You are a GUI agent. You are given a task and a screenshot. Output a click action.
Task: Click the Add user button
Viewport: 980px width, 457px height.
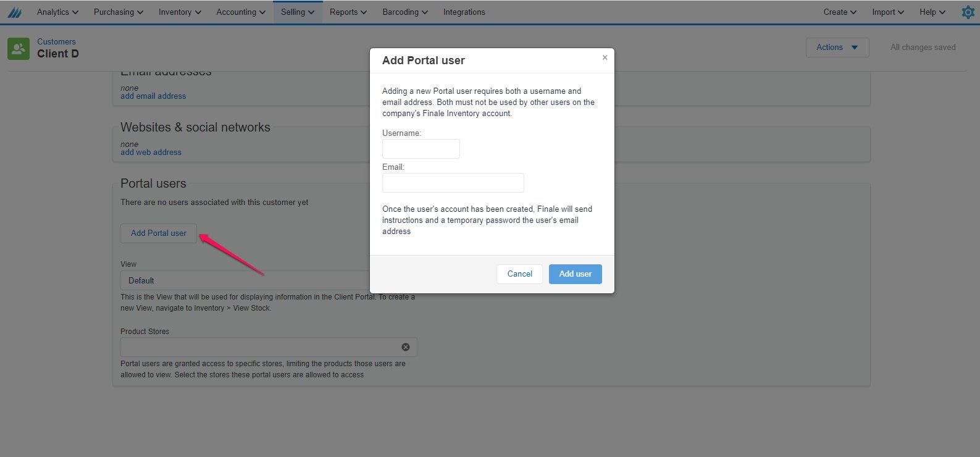click(x=576, y=274)
